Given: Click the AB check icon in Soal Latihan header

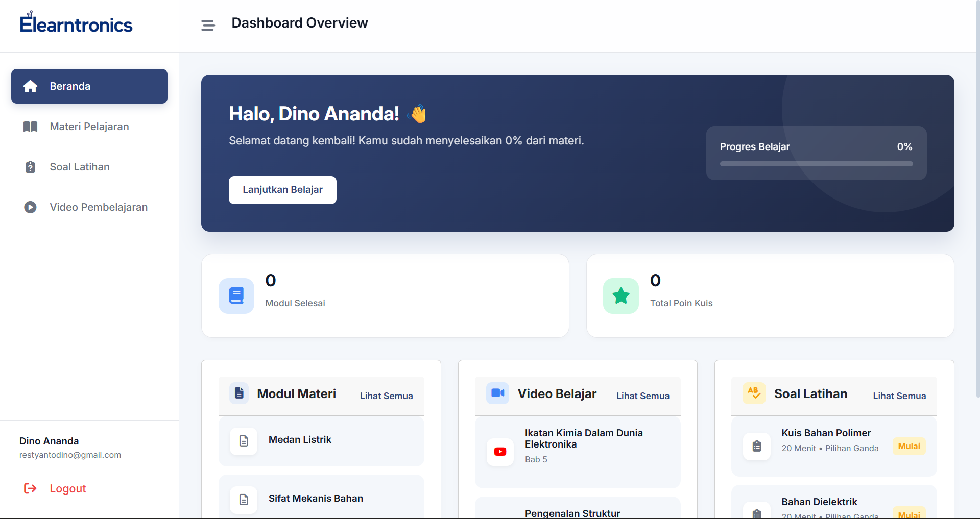Looking at the screenshot, I should [754, 393].
